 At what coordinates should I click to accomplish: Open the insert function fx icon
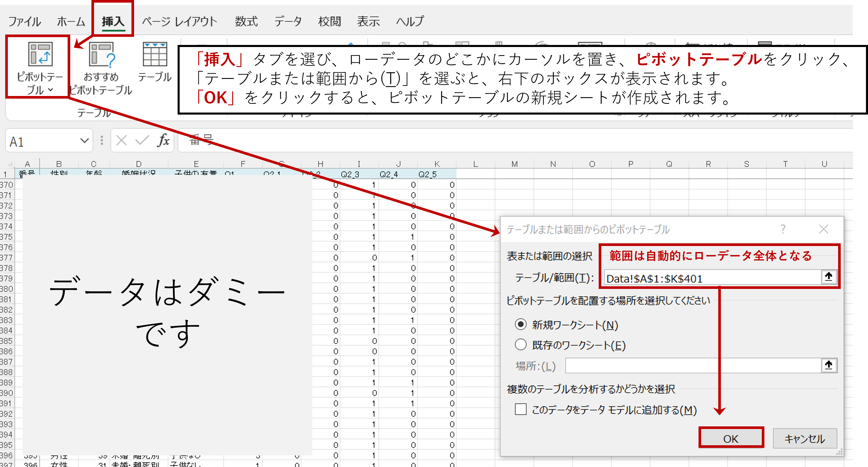pyautogui.click(x=163, y=140)
